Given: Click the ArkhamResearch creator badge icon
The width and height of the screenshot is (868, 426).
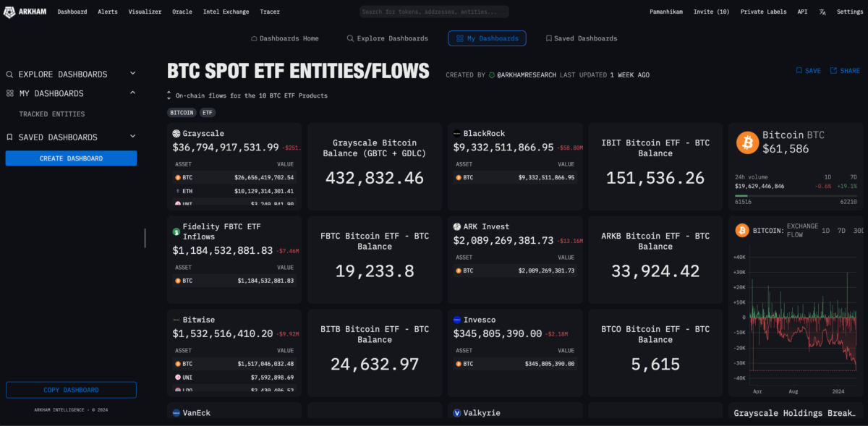Looking at the screenshot, I should pos(492,74).
